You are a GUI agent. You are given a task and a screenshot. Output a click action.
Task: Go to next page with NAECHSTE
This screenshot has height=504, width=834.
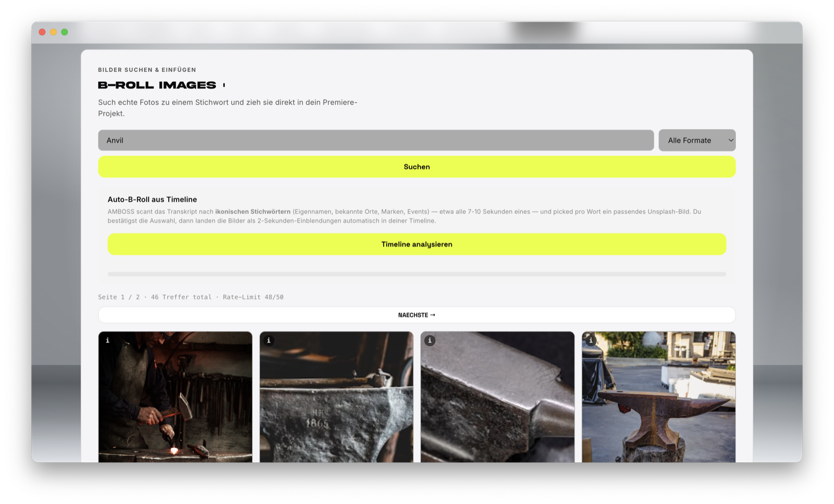pos(416,315)
